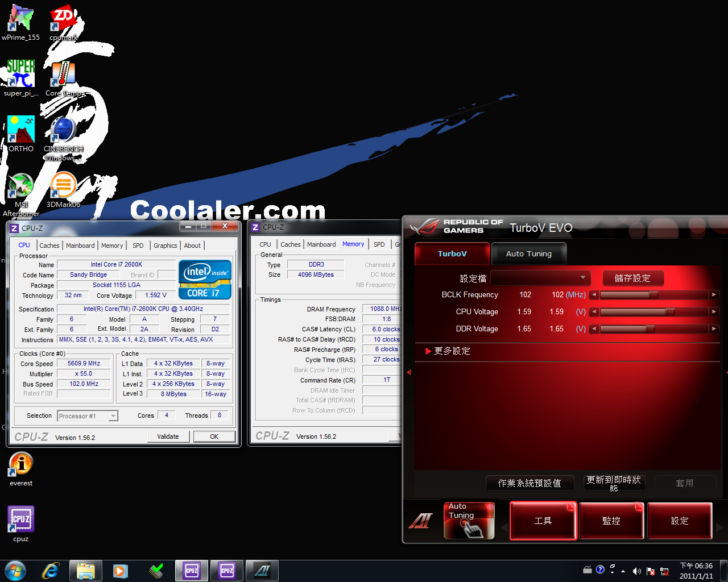Click the 更新到即時狀態 button
Image resolution: width=728 pixels, height=582 pixels.
tap(614, 483)
